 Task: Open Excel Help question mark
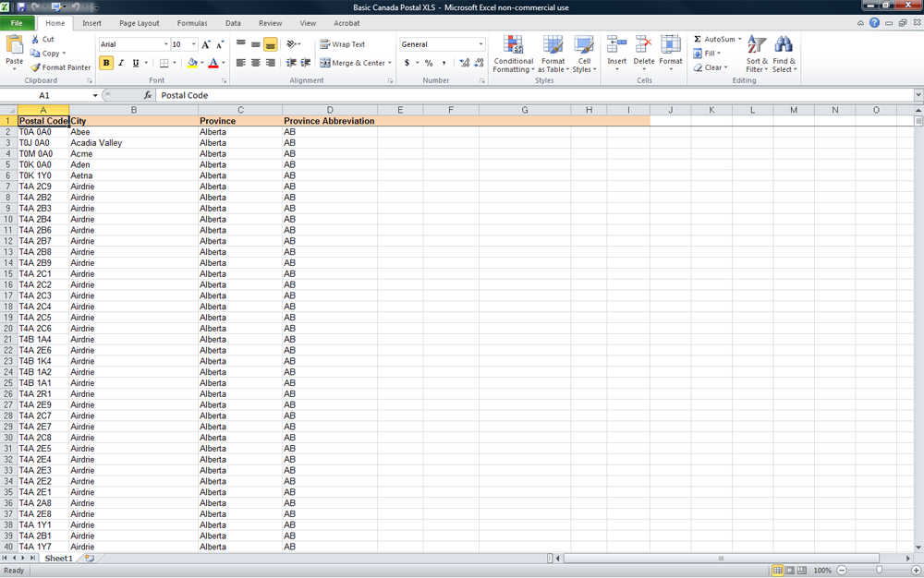tap(874, 23)
